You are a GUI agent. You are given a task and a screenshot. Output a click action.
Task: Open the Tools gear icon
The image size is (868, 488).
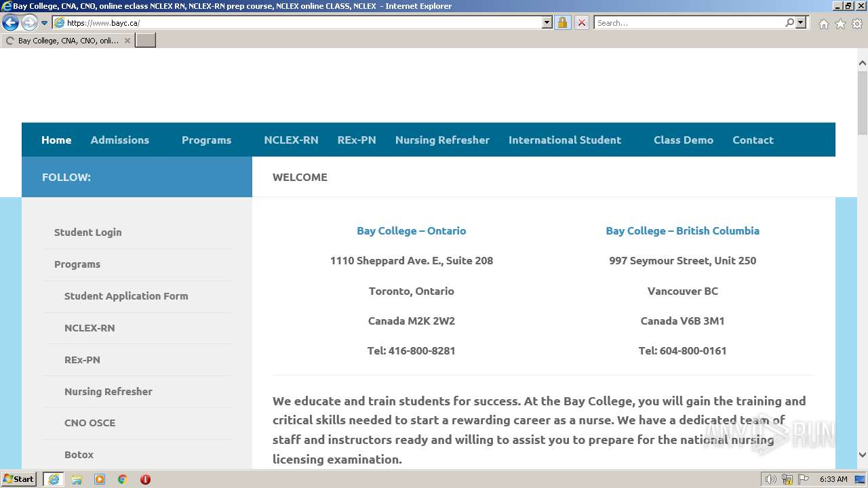856,24
